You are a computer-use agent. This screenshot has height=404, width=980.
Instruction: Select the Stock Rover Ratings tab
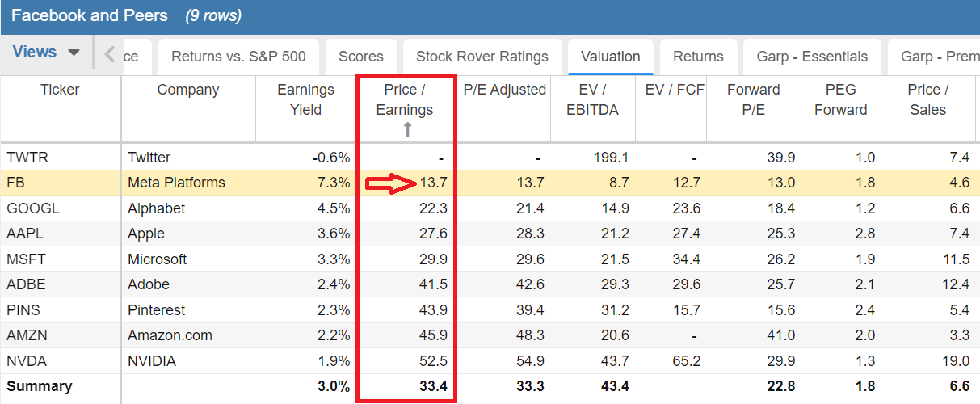click(482, 57)
